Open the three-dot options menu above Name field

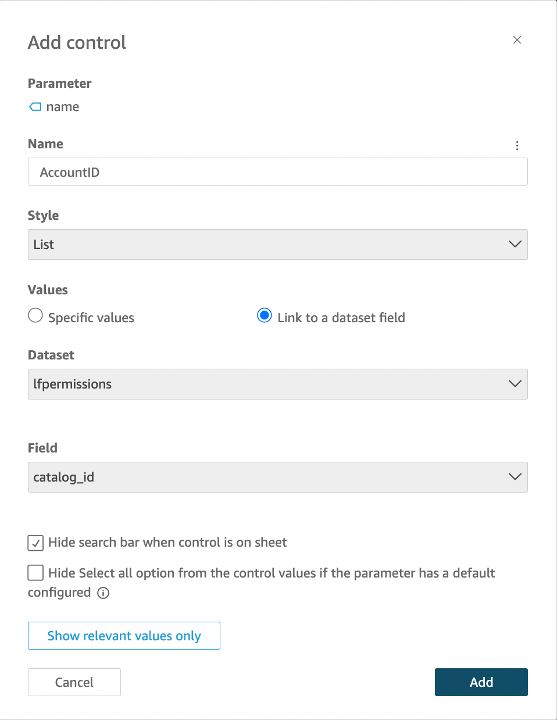[x=517, y=146]
